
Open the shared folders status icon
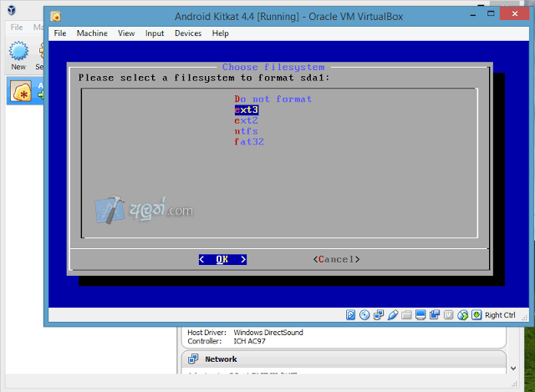406,314
